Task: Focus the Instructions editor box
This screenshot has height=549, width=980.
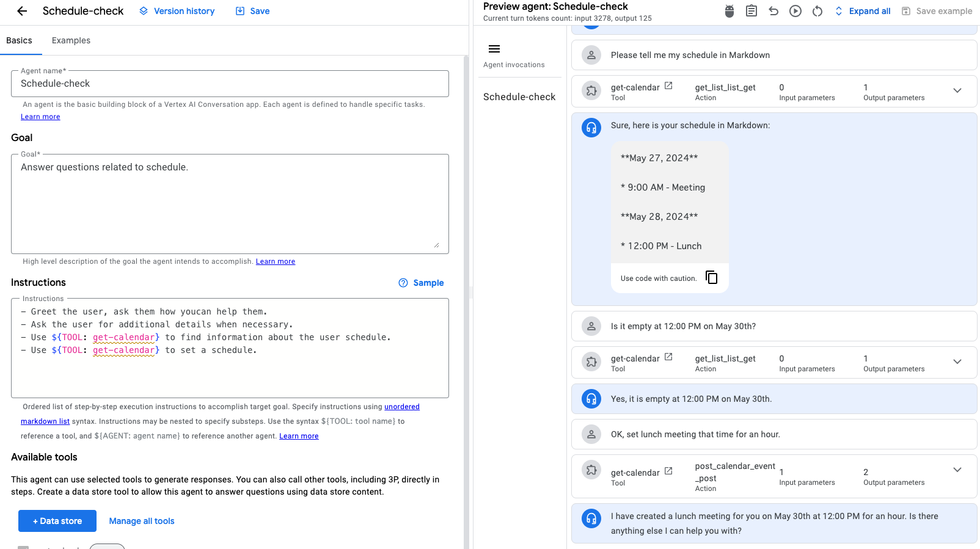Action: pos(230,348)
